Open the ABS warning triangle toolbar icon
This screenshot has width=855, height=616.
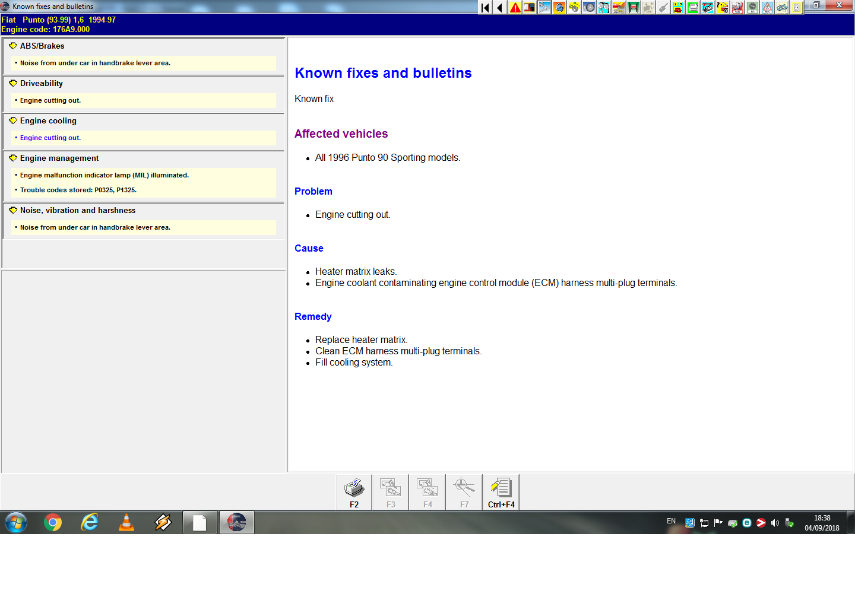click(x=767, y=8)
